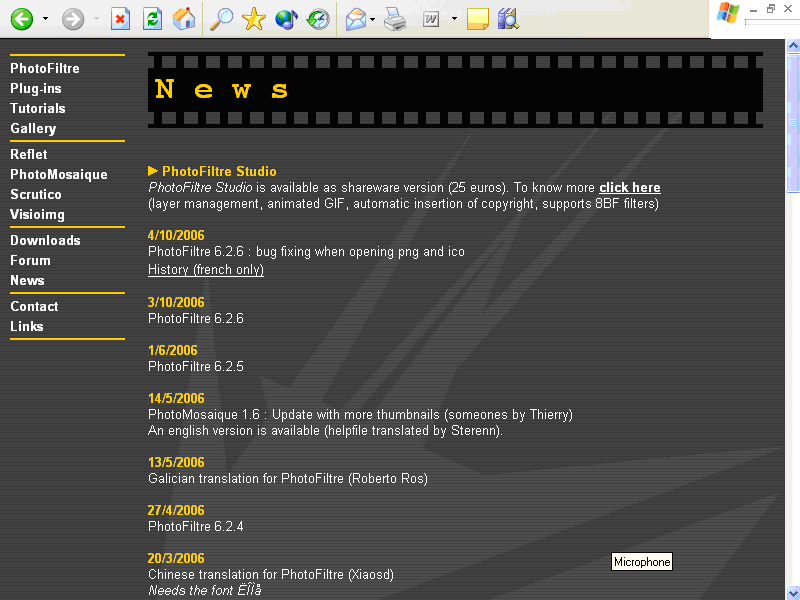Click the Windows flag logo

click(728, 13)
